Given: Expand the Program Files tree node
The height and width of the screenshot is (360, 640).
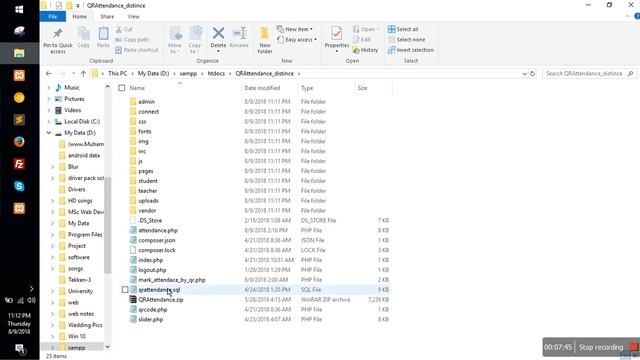Looking at the screenshot, I should (53, 235).
